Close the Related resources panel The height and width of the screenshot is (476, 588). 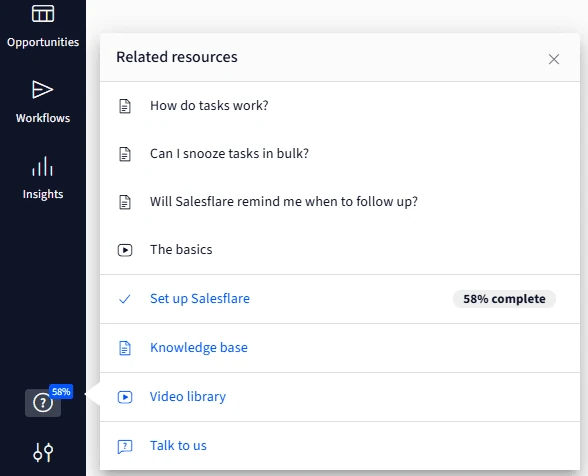point(554,59)
